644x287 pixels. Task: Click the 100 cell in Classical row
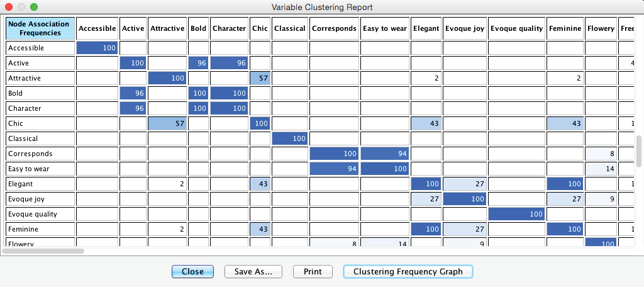pyautogui.click(x=290, y=138)
